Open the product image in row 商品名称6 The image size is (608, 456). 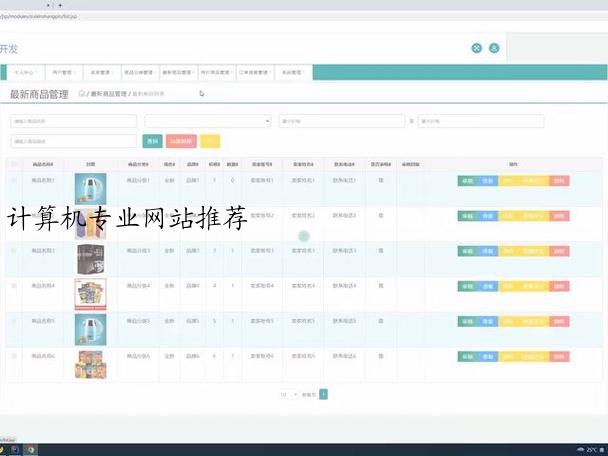(90, 363)
